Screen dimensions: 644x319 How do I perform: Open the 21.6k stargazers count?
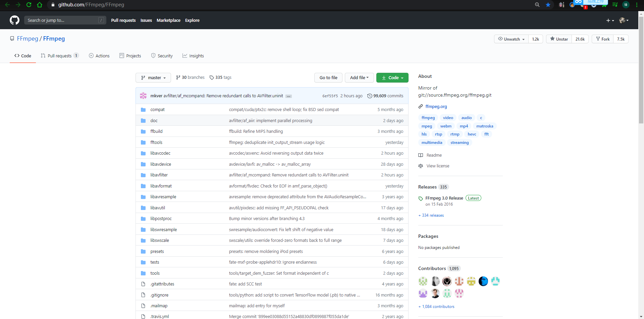coord(580,39)
